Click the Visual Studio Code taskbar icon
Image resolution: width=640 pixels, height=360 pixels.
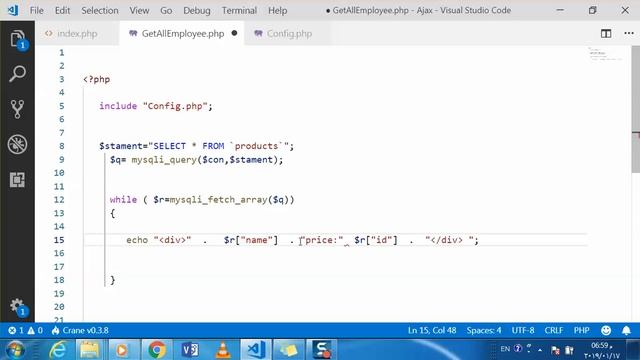pyautogui.click(x=256, y=350)
